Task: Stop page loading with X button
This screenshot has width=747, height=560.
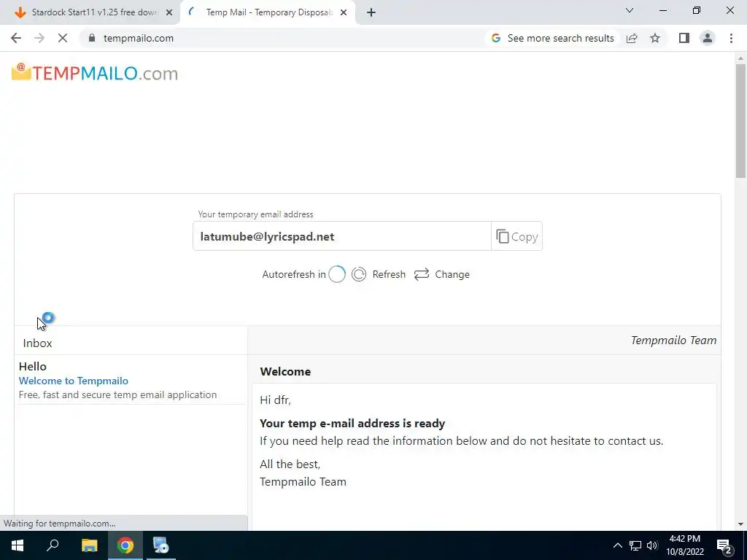Action: pyautogui.click(x=63, y=38)
